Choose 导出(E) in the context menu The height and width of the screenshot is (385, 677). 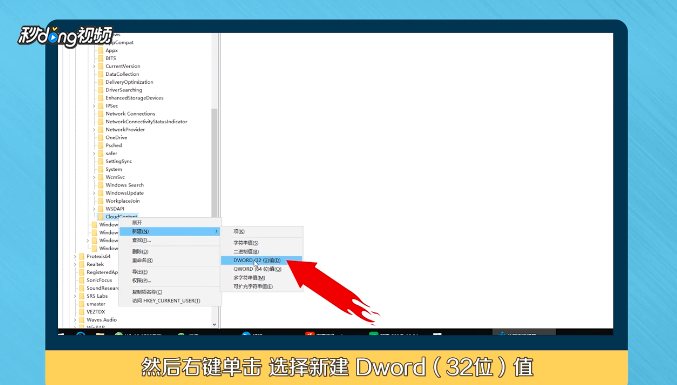tap(170, 272)
